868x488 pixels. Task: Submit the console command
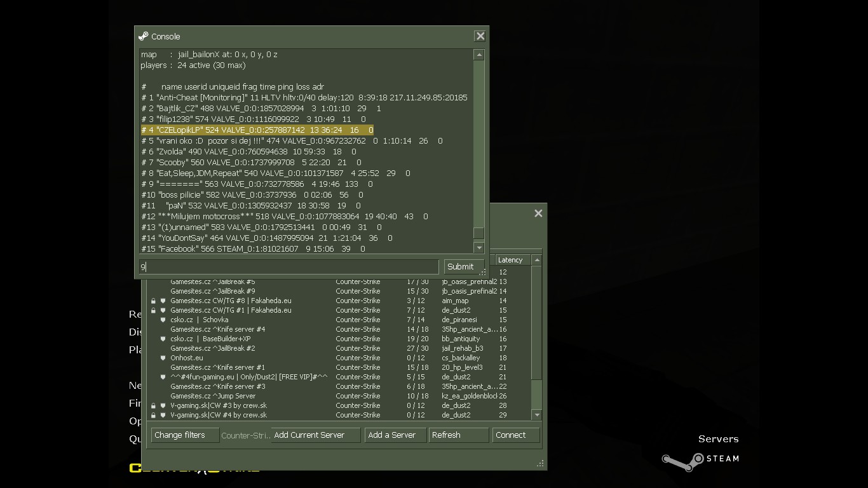pos(463,266)
